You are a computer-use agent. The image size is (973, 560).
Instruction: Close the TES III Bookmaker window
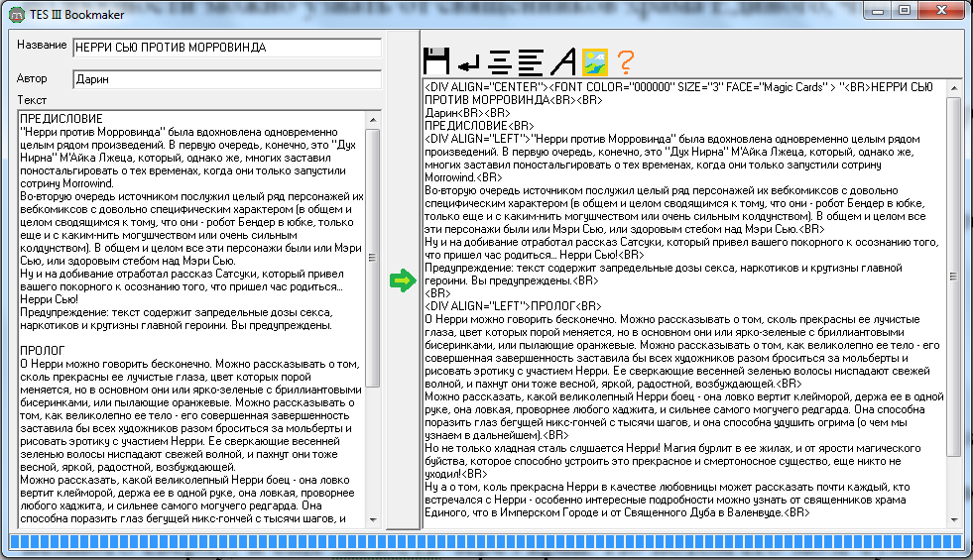point(941,11)
